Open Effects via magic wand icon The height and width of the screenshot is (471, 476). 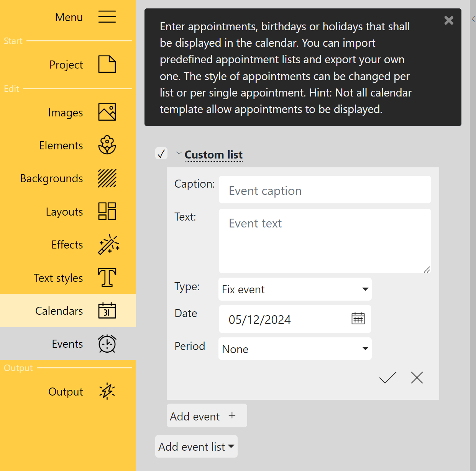[x=108, y=245]
